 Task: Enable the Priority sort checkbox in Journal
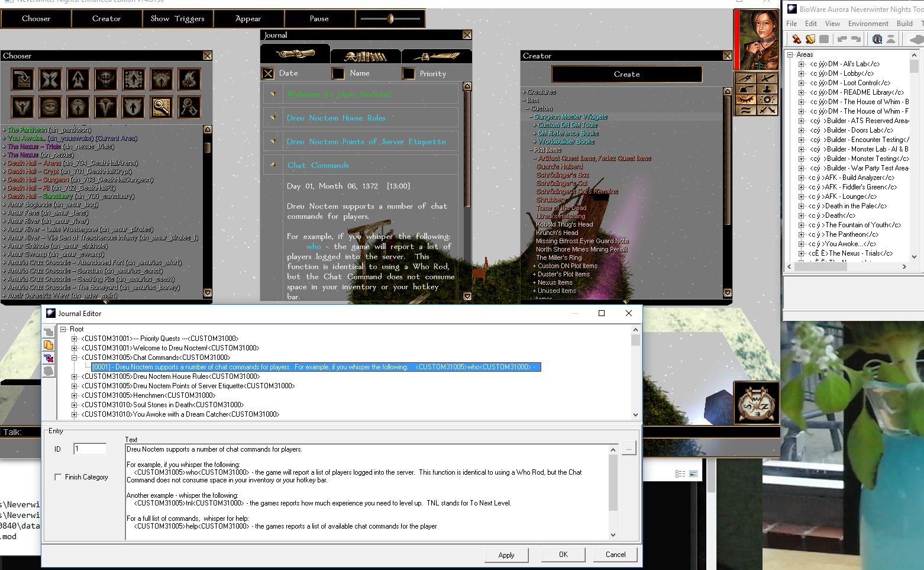(408, 73)
